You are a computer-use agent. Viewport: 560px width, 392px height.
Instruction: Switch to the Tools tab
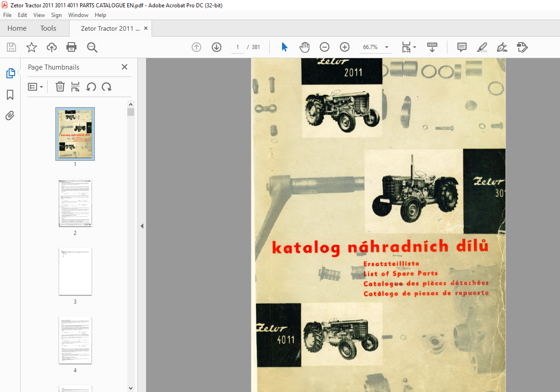coord(48,28)
